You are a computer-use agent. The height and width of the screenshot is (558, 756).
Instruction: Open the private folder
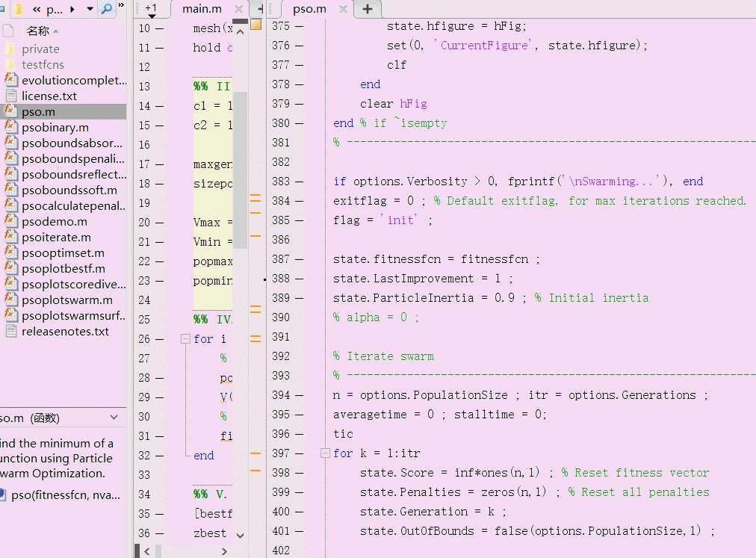pos(40,49)
